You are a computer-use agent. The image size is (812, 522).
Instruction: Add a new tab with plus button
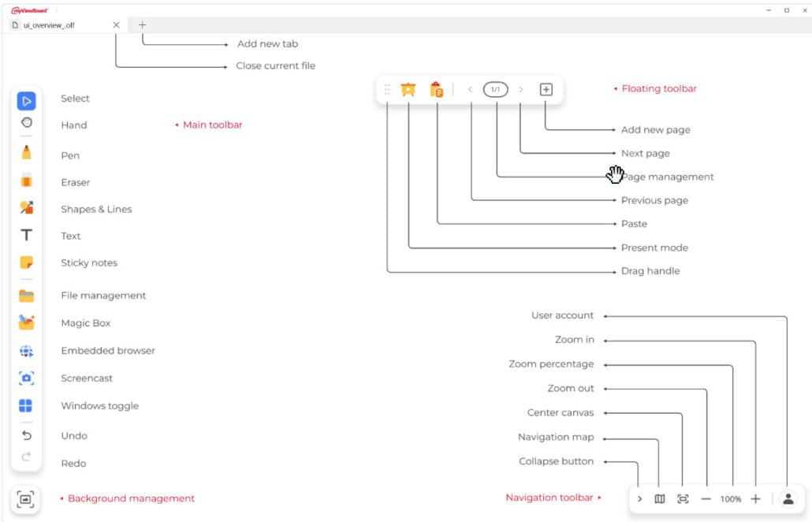pos(143,25)
